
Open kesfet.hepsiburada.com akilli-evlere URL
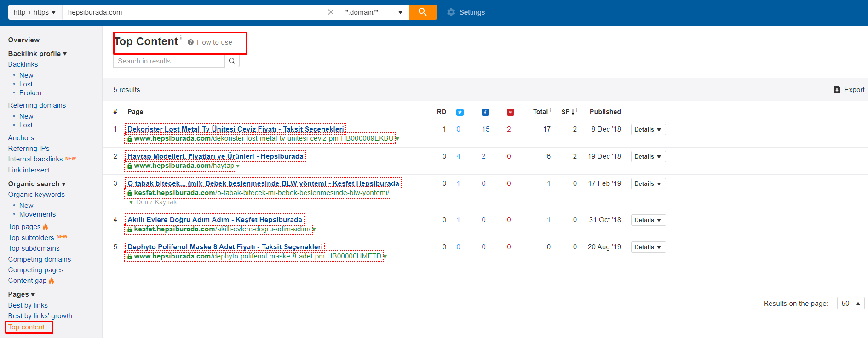(x=222, y=229)
